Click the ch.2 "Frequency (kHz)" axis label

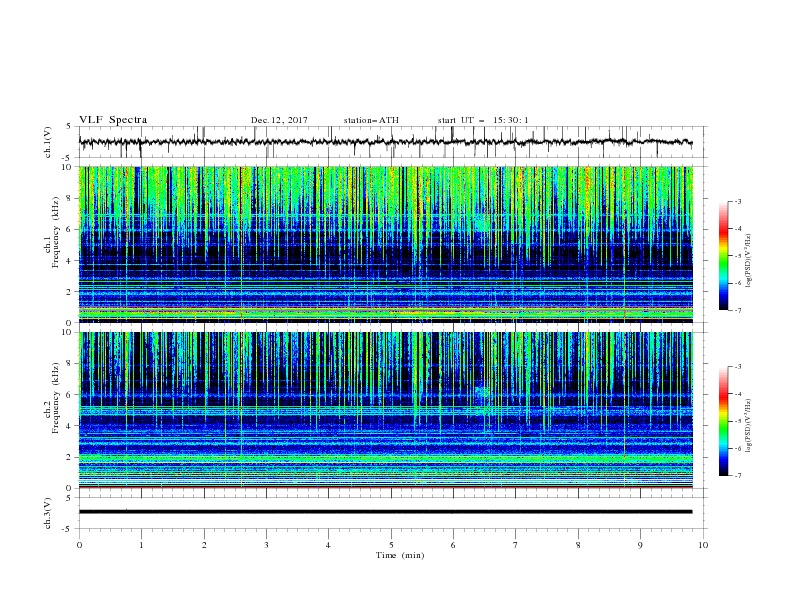55,399
